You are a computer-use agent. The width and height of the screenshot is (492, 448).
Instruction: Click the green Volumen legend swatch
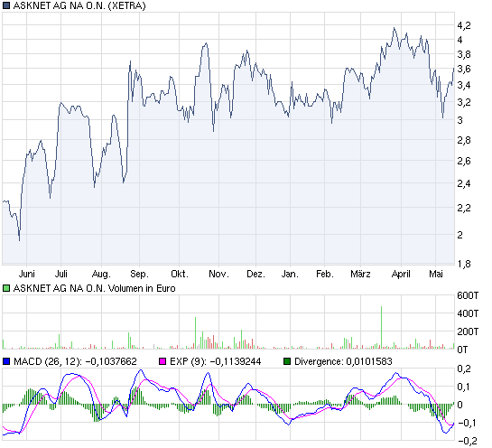coord(6,288)
